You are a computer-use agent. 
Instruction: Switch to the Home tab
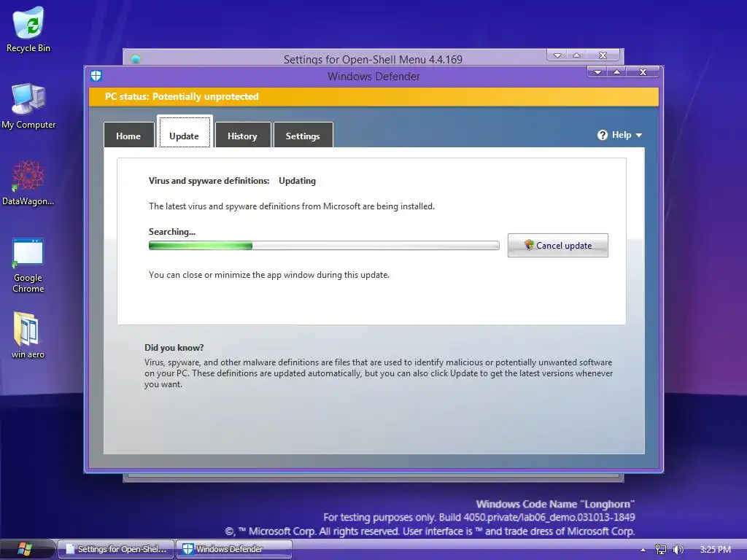pyautogui.click(x=128, y=135)
